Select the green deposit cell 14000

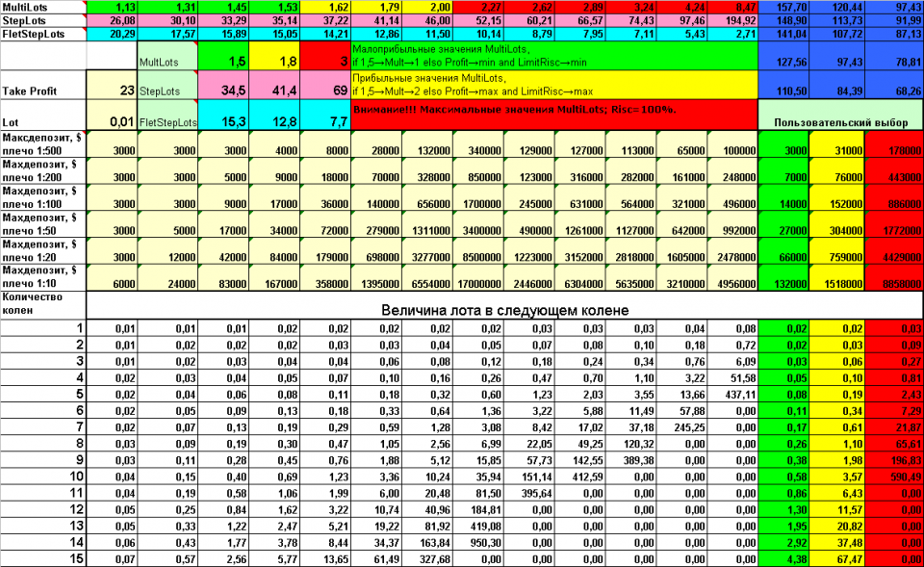click(783, 197)
